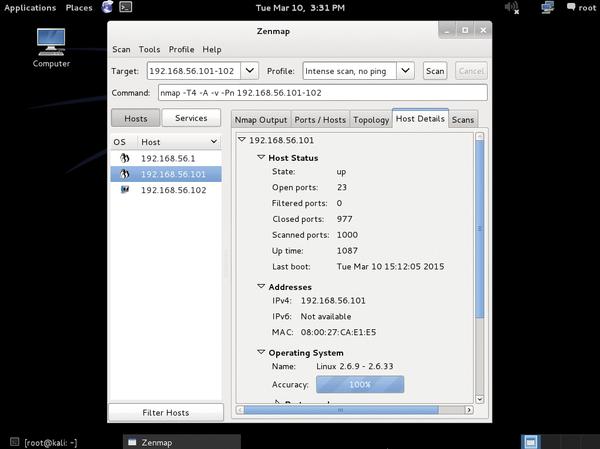Click the Scan button
Image resolution: width=600 pixels, height=449 pixels.
pos(435,71)
